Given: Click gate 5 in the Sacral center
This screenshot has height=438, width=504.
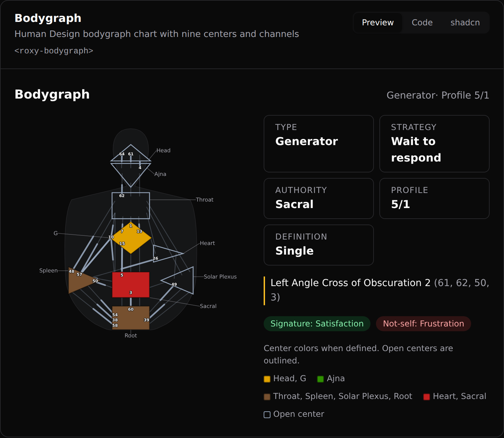Looking at the screenshot, I should click(x=122, y=275).
